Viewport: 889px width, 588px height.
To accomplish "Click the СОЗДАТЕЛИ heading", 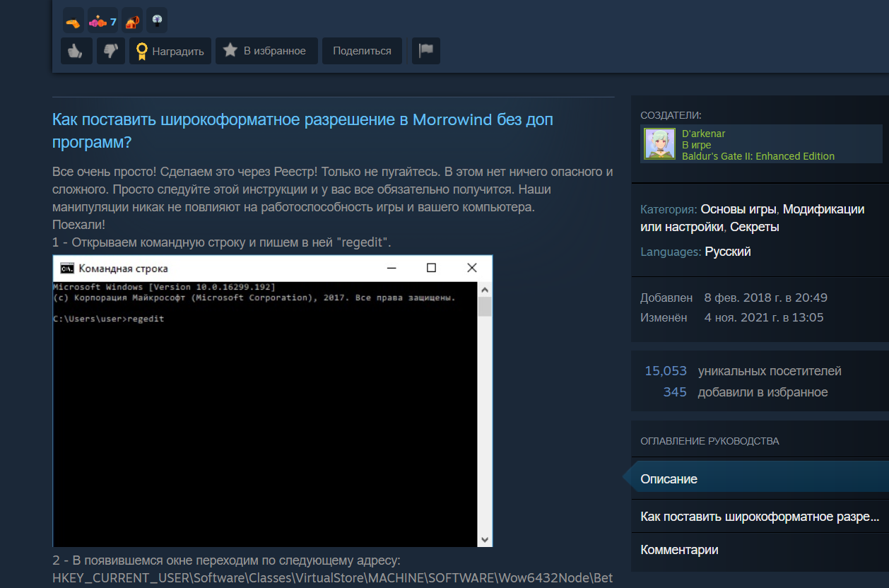I will pos(671,115).
